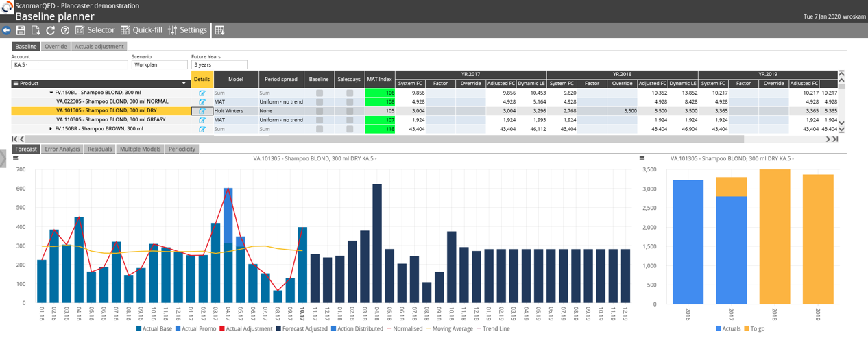
Task: Expand the FV.150BR Shampoo BROWN tree node
Action: (51, 129)
